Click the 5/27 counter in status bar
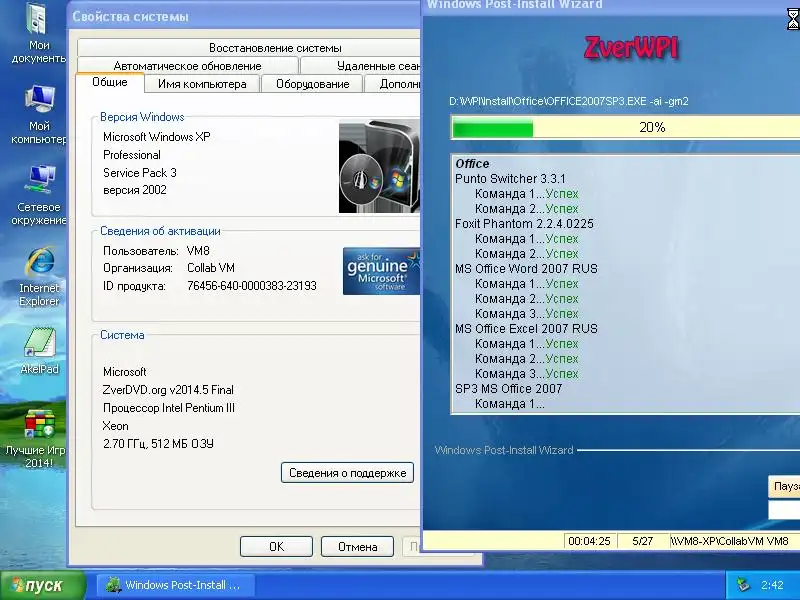This screenshot has width=800, height=600. coord(642,541)
